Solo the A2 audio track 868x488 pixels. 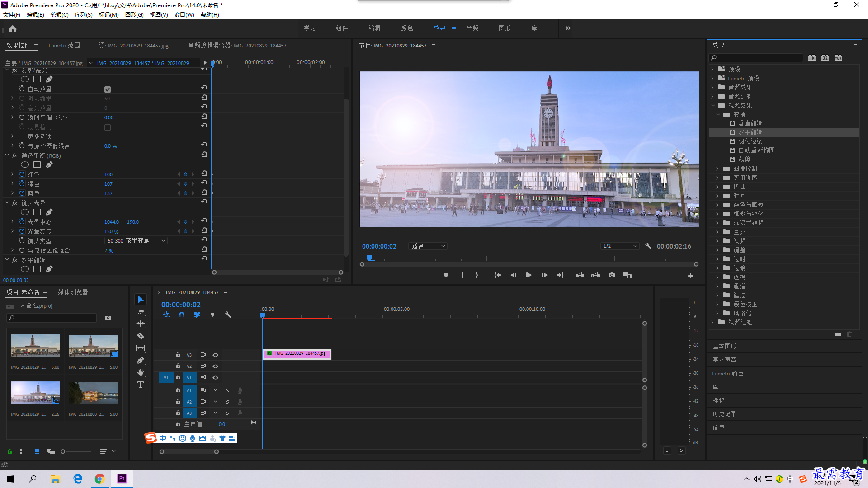point(227,402)
